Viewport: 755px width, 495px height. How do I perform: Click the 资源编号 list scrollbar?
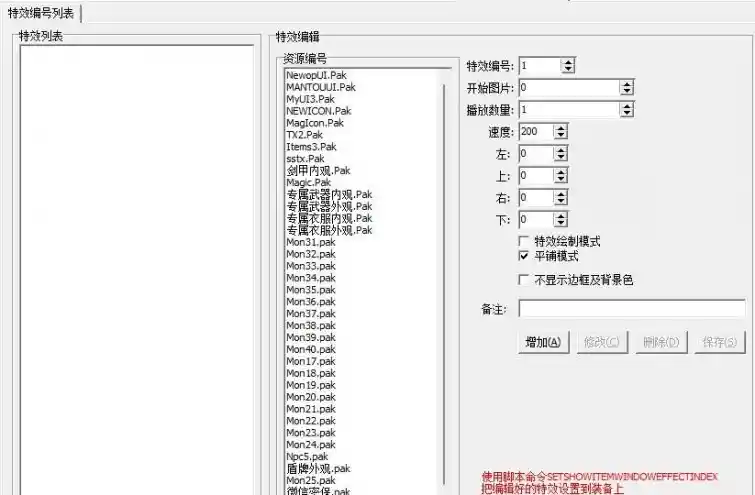[444, 284]
